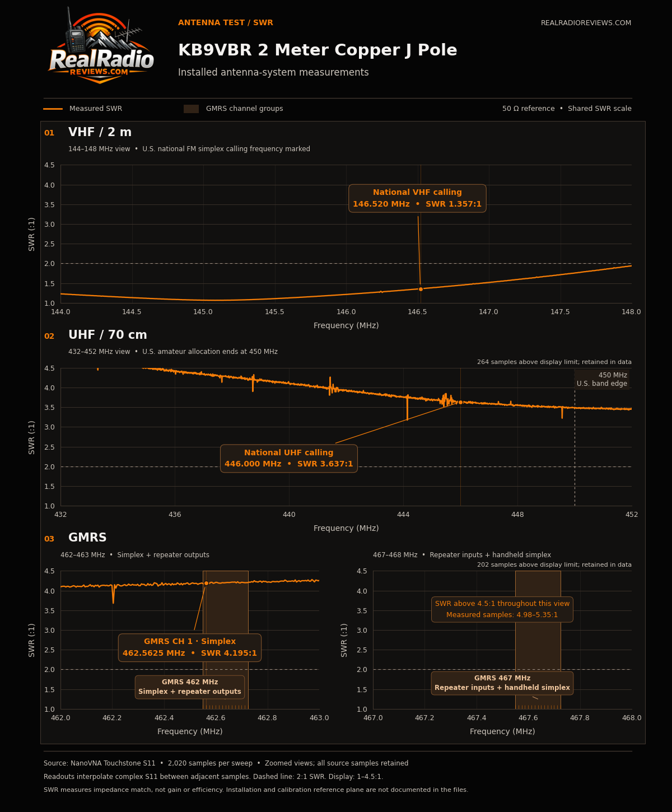Click the 467–468 chart 'Frequency (MHz)' label

click(502, 731)
